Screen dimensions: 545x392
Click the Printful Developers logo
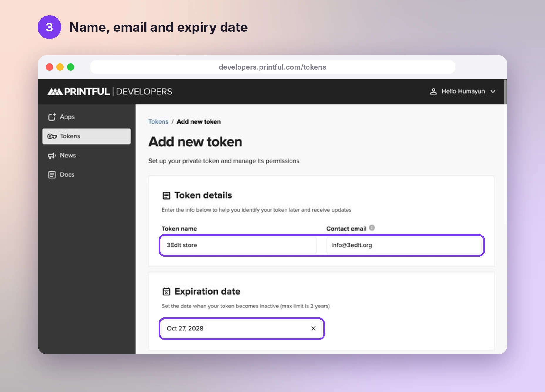[x=110, y=92]
